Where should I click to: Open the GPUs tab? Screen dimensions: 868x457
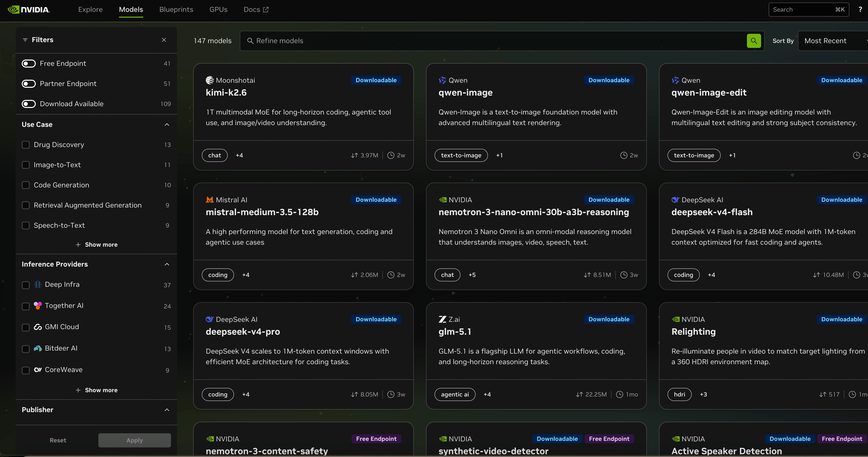218,9
